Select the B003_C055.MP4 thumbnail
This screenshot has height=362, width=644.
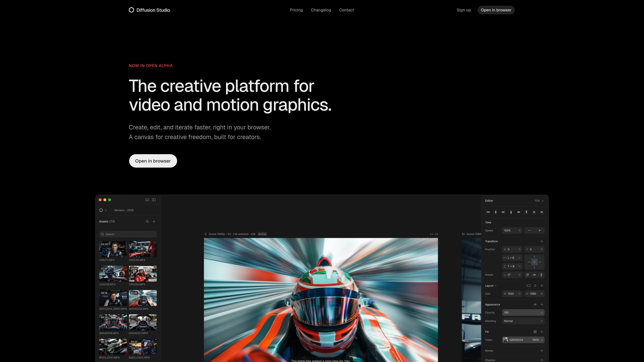143,347
